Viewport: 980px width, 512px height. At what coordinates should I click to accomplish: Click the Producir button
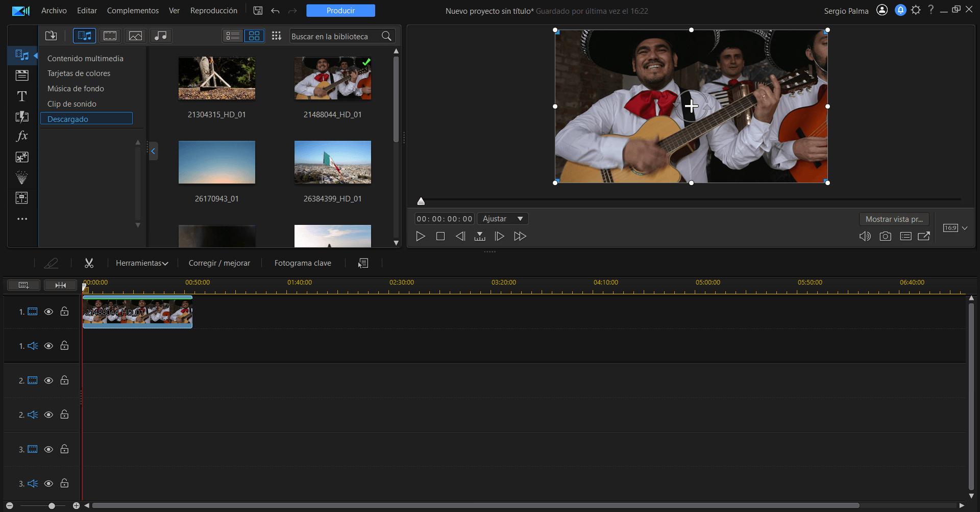point(340,11)
